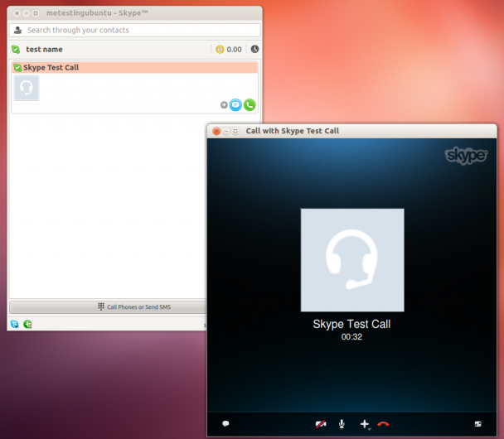Viewport: 504px width, 439px height.
Task: Toggle the video camera in the call
Action: coord(321,424)
